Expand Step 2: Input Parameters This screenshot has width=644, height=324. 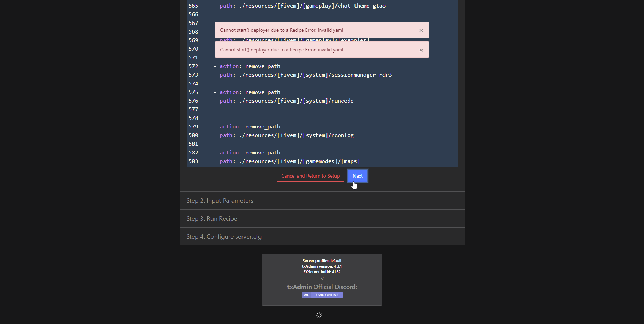coord(220,200)
